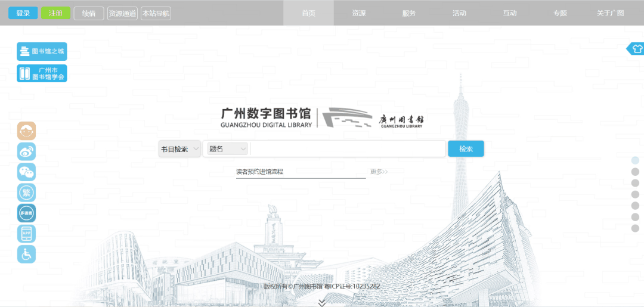This screenshot has height=307, width=644.
Task: Open the 资源 navigation tab
Action: (358, 13)
